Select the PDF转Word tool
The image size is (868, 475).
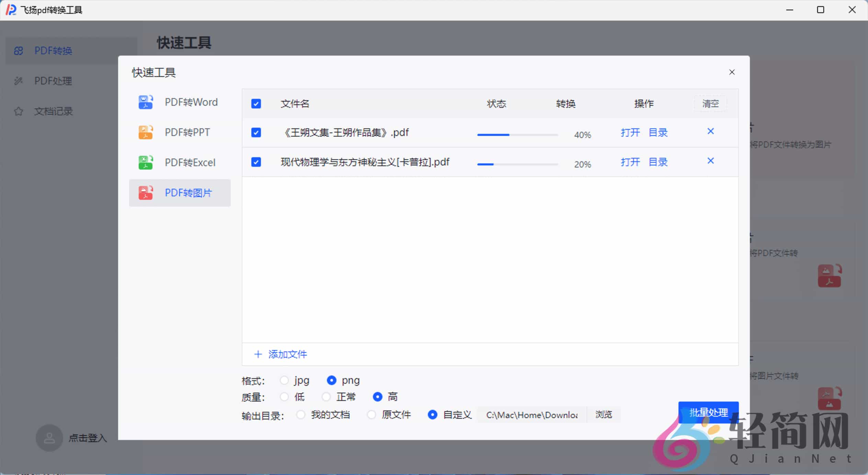[191, 102]
